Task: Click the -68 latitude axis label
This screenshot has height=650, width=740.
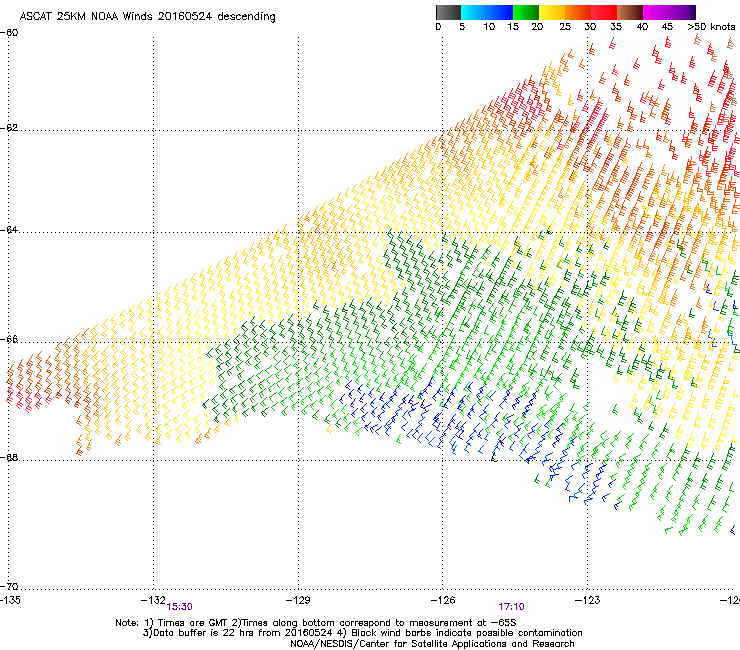Action: [9, 457]
